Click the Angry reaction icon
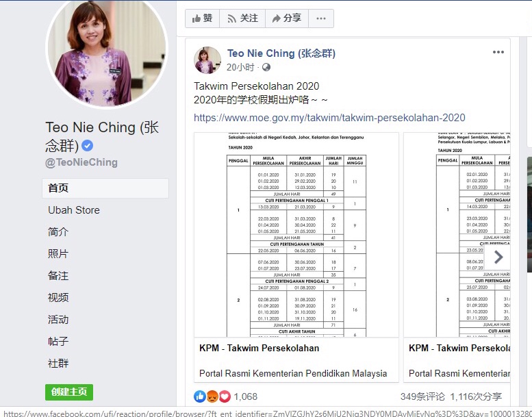Screen dimensions: 532x417 tap(212, 396)
